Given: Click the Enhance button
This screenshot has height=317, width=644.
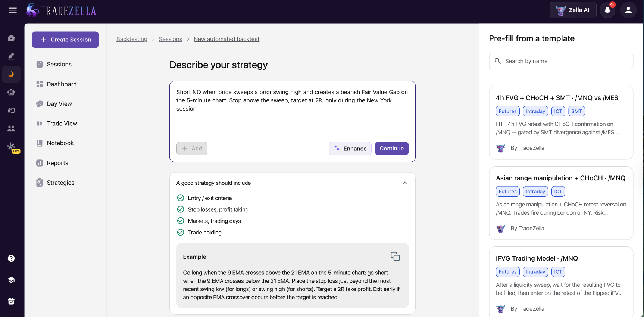Looking at the screenshot, I should click(x=350, y=149).
